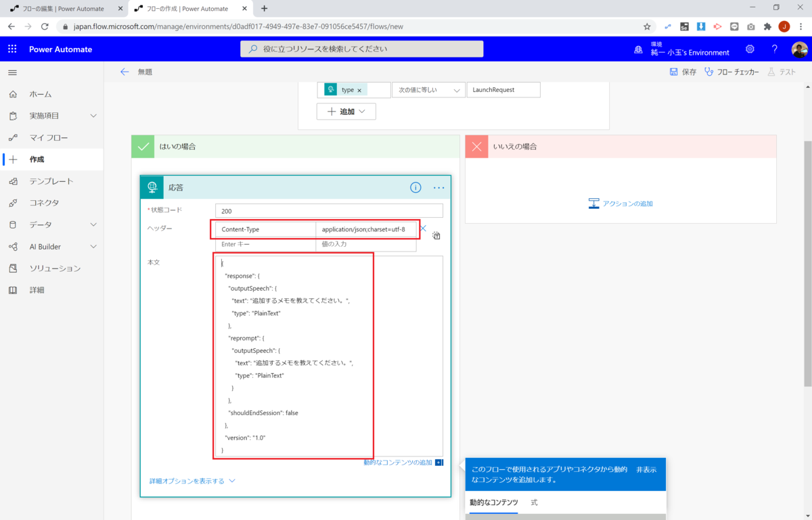Click the テンプレート icon in sidebar

(x=13, y=181)
